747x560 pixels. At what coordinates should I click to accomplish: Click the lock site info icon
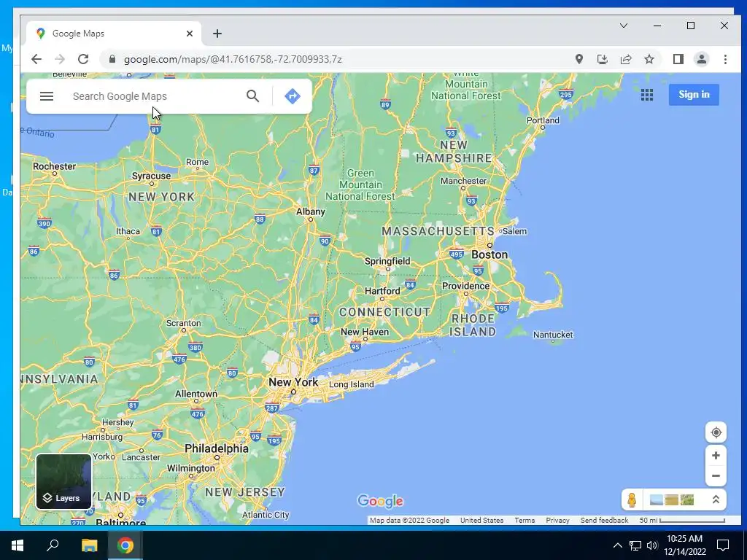(112, 59)
